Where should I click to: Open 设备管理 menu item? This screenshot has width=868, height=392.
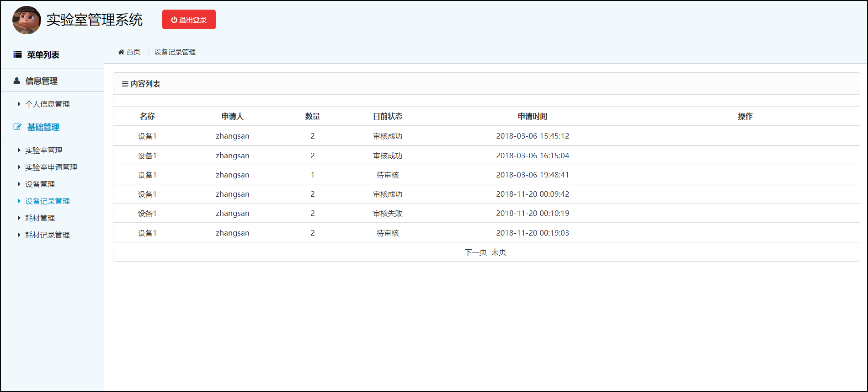[x=40, y=184]
